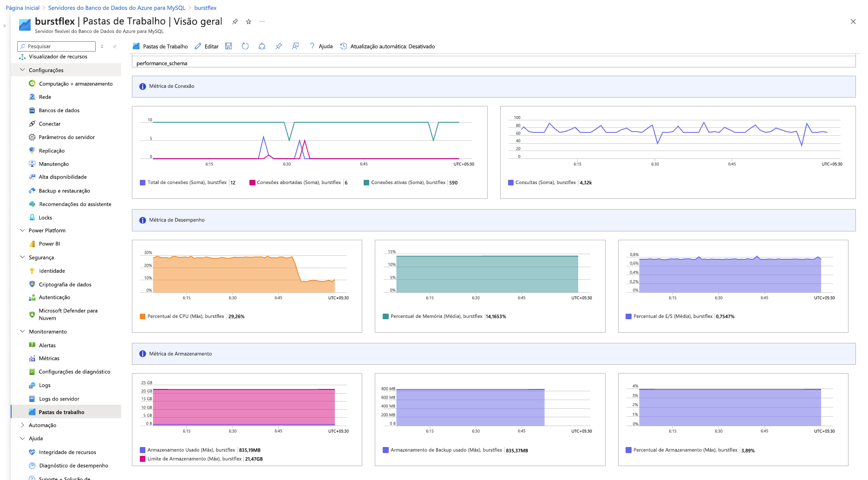Click the feedback icon in the toolbar
The height and width of the screenshot is (480, 868).
[x=295, y=46]
